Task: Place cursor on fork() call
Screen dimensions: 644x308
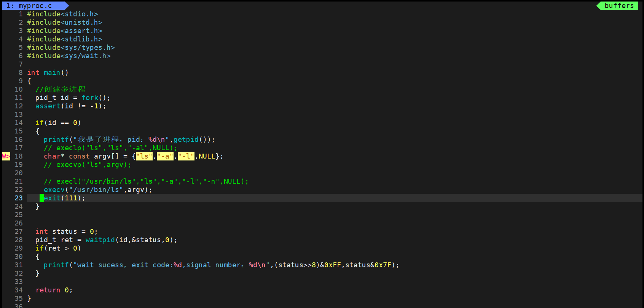Action: pyautogui.click(x=94, y=98)
